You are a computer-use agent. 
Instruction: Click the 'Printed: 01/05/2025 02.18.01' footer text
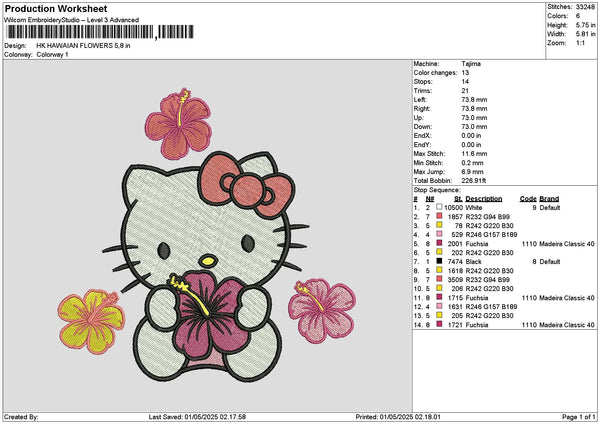398,417
